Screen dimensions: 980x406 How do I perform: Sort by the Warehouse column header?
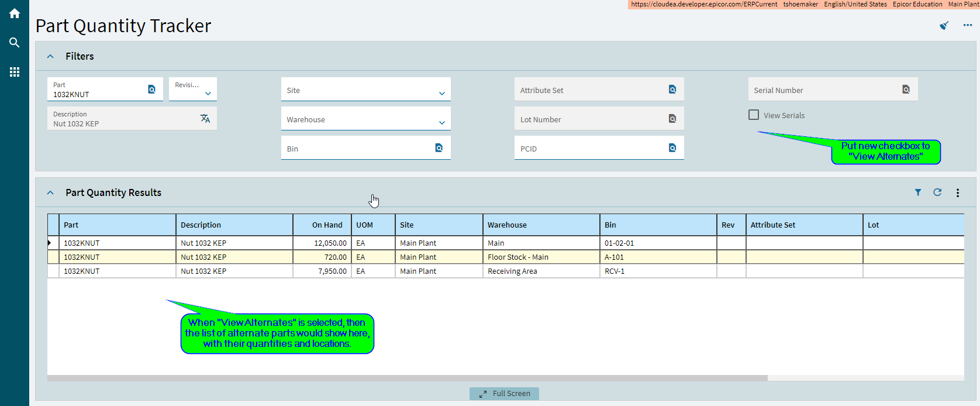[x=541, y=225]
